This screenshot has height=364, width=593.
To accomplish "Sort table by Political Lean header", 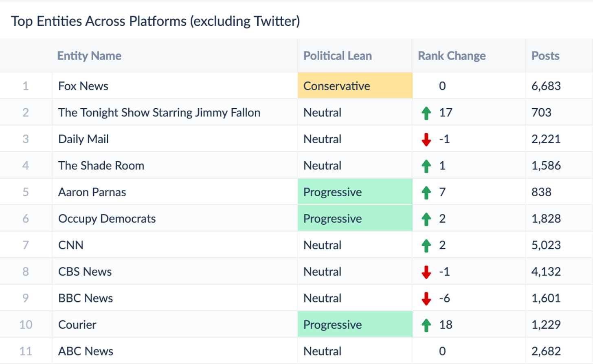I will pos(337,56).
